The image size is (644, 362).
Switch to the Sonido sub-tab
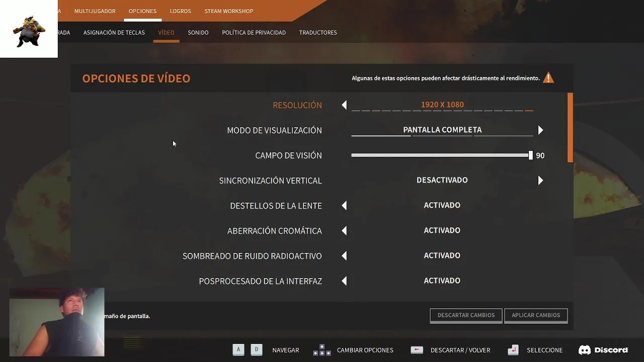[198, 33]
